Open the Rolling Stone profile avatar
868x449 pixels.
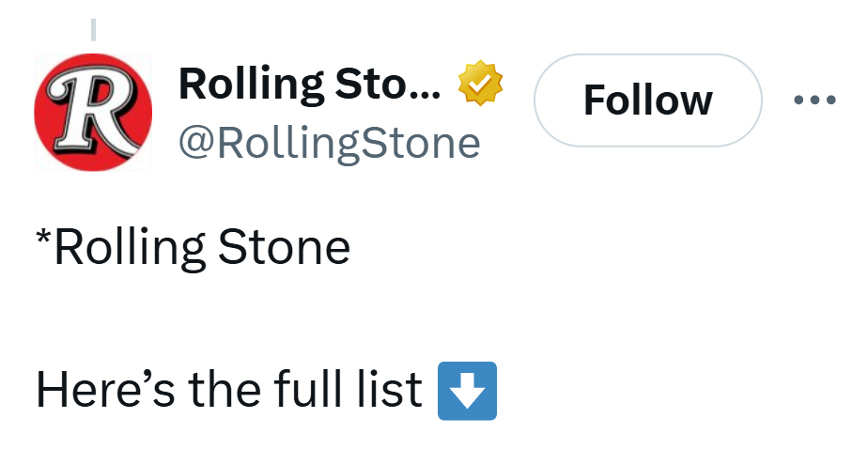(x=93, y=112)
